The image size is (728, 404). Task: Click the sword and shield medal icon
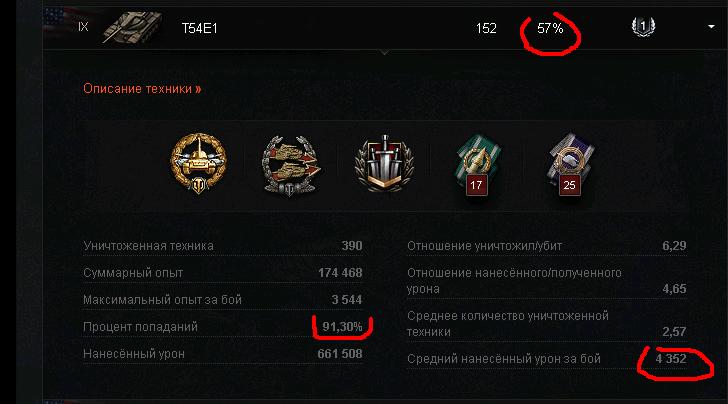384,163
